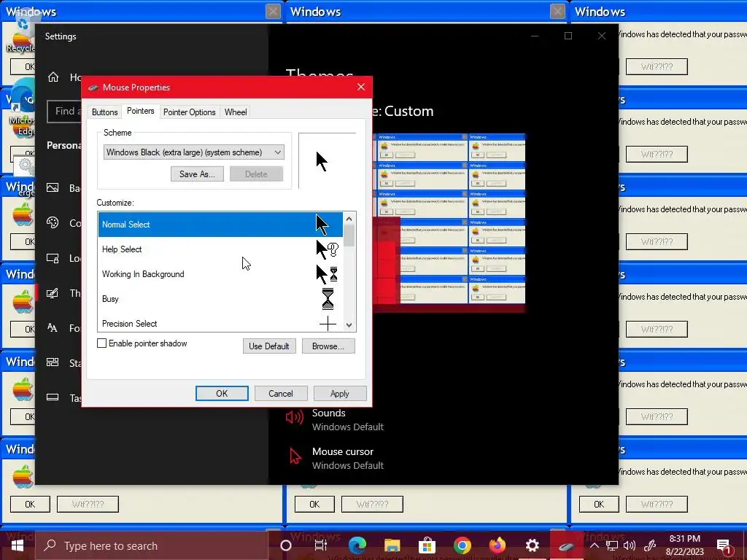Open notification center icon

click(724, 545)
